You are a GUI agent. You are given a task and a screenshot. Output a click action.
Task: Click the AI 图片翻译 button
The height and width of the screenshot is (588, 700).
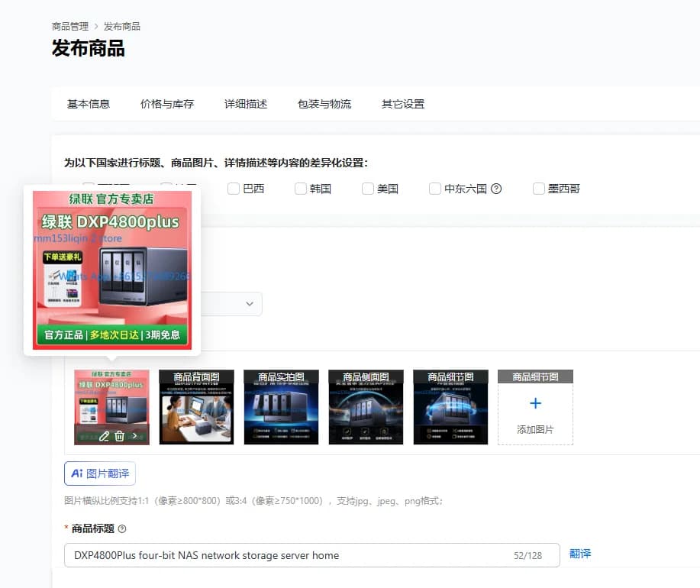coord(100,473)
